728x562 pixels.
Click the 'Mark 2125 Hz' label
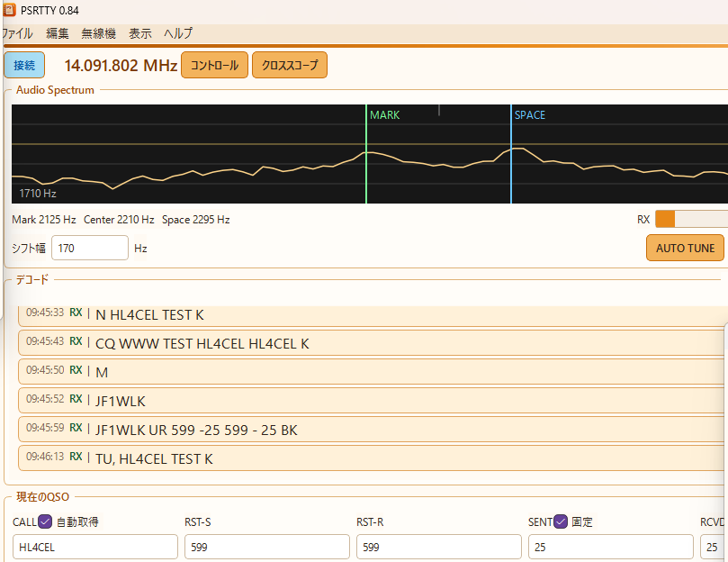pyautogui.click(x=43, y=220)
